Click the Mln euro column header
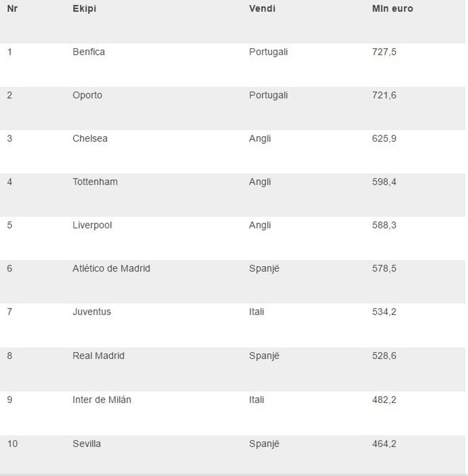Viewport: 468px width, 476px height. pyautogui.click(x=392, y=9)
